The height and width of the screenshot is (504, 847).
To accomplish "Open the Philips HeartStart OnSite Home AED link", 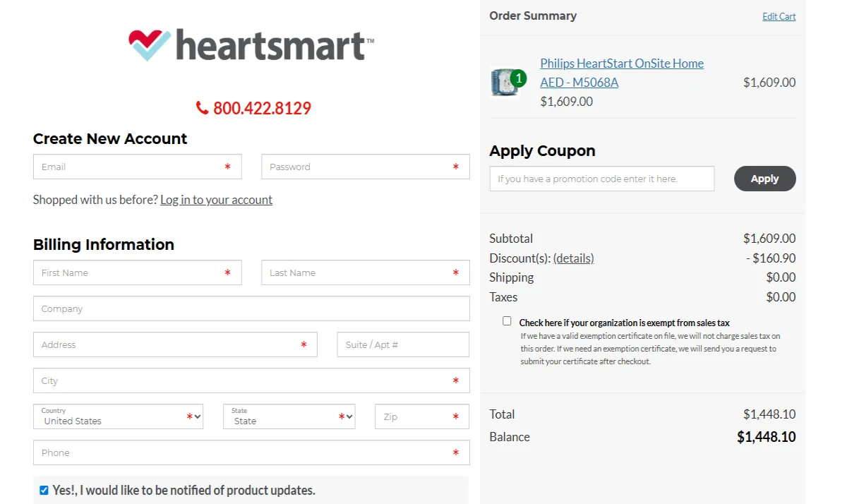I will [621, 64].
